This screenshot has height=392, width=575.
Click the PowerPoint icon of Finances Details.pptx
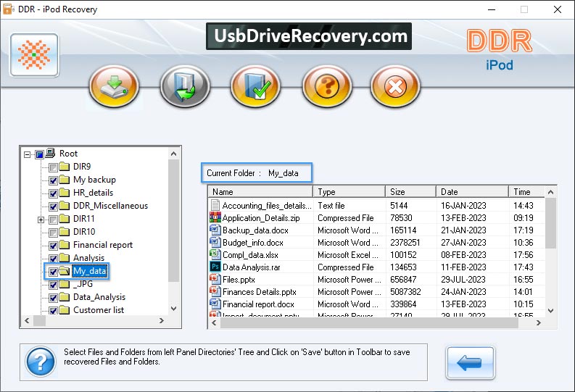tap(215, 291)
